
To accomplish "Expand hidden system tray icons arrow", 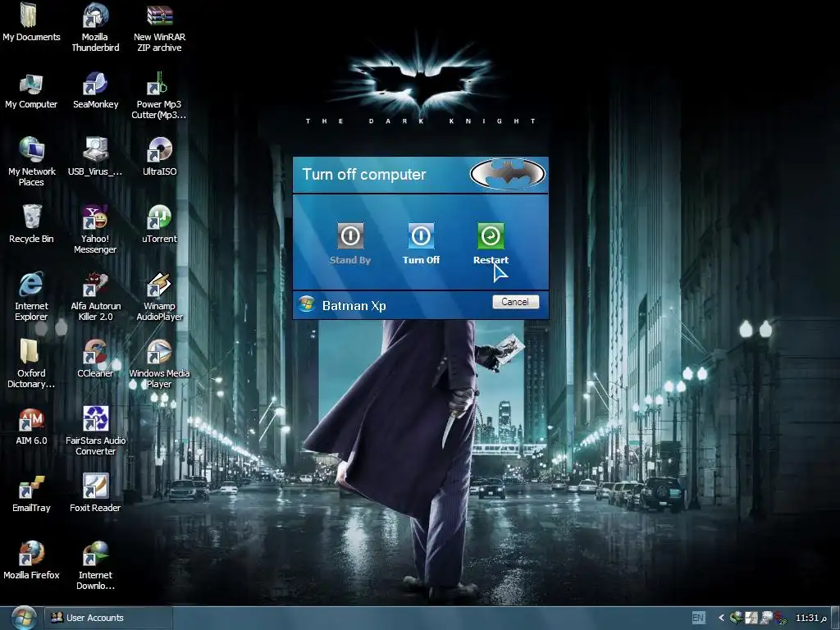I will coord(721,618).
